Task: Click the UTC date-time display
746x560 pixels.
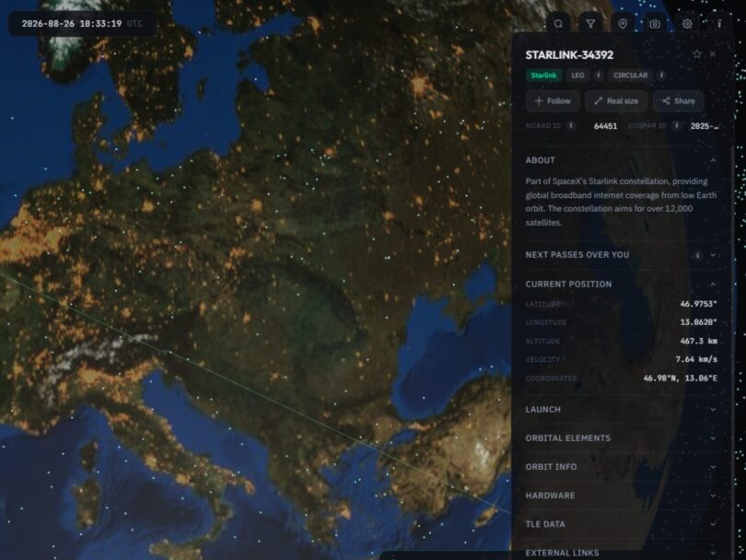Action: [82, 24]
